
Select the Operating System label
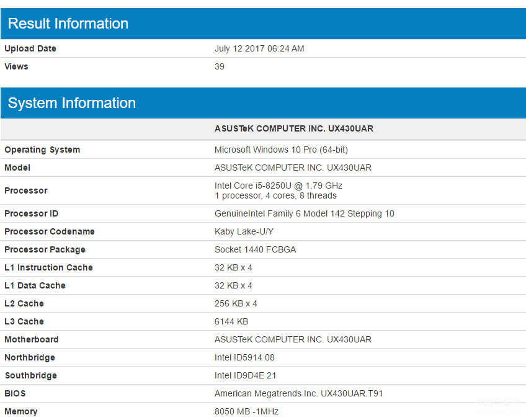click(x=42, y=150)
